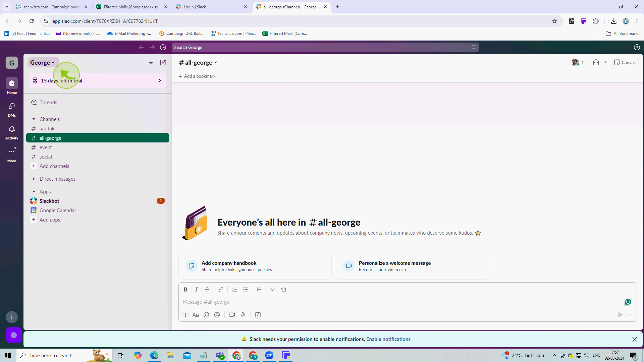Go back in Slack history
644x362 pixels.
[x=142, y=47]
